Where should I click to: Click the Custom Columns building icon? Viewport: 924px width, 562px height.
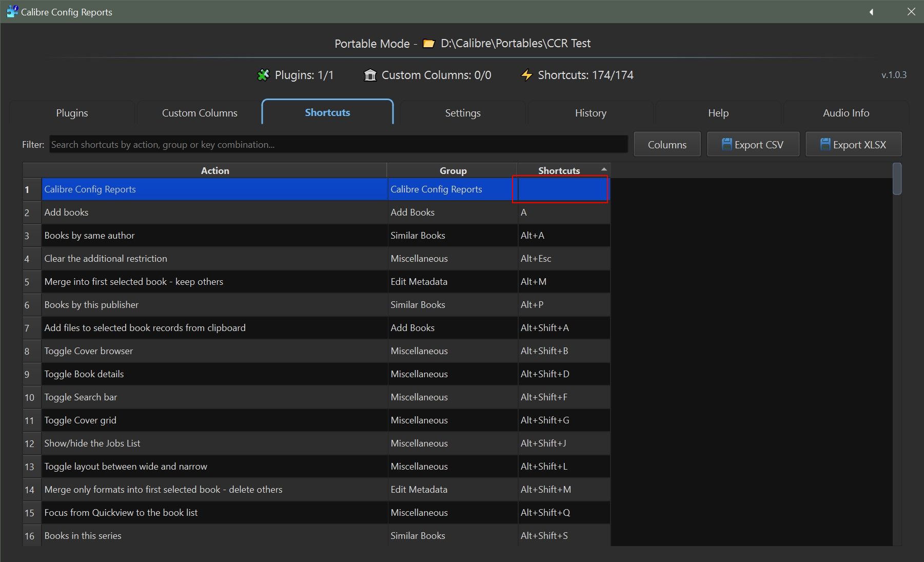click(x=370, y=75)
